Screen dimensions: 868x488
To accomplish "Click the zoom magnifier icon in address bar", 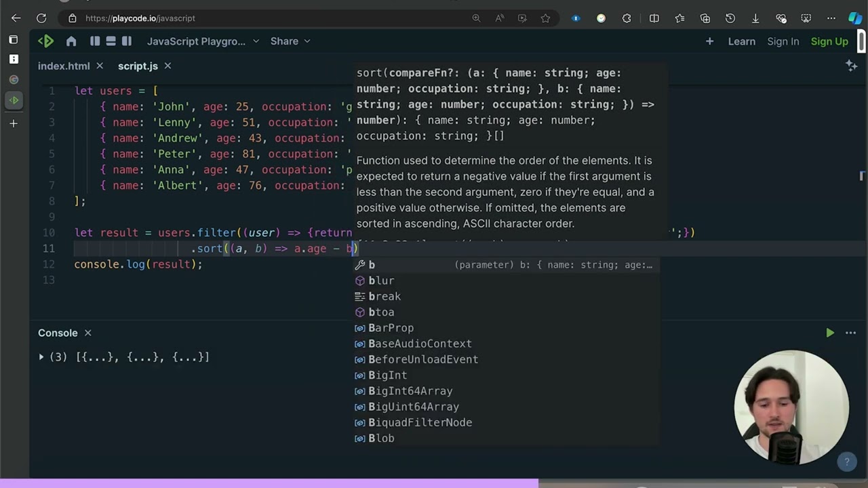I will click(476, 18).
